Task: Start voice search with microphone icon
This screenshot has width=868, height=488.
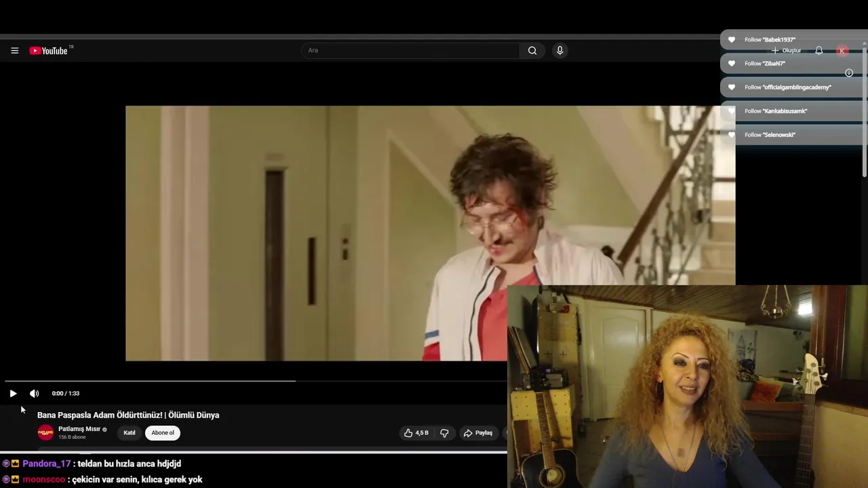Action: [559, 50]
